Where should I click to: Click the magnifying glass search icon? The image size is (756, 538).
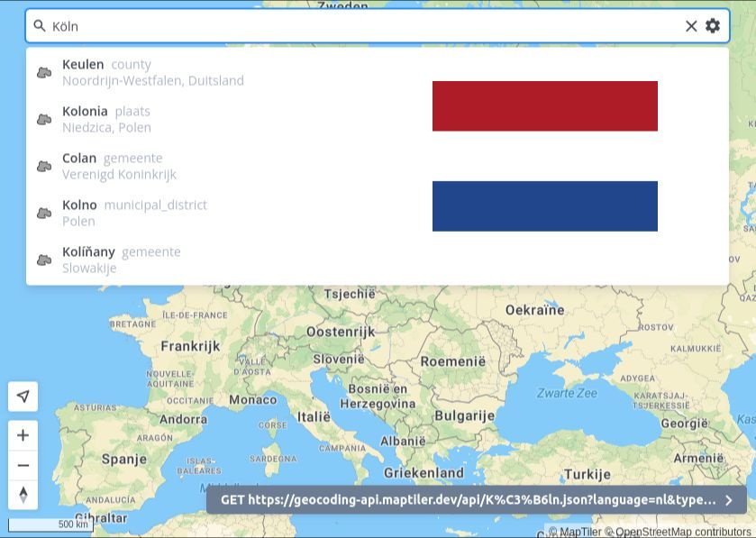40,26
